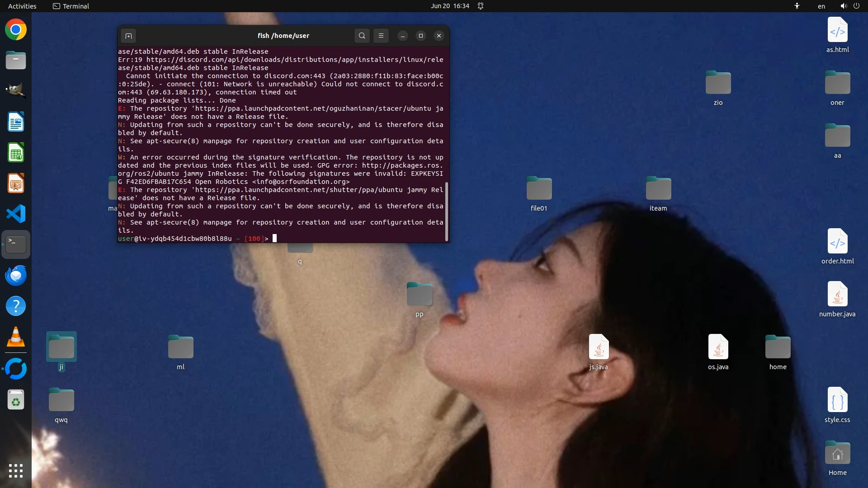This screenshot has width=868, height=488.
Task: Launch Google Chrome from dock
Action: click(16, 30)
